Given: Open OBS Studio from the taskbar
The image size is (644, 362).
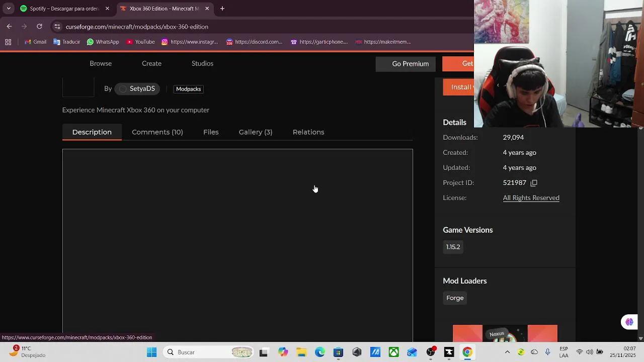Looking at the screenshot, I should pos(431,352).
